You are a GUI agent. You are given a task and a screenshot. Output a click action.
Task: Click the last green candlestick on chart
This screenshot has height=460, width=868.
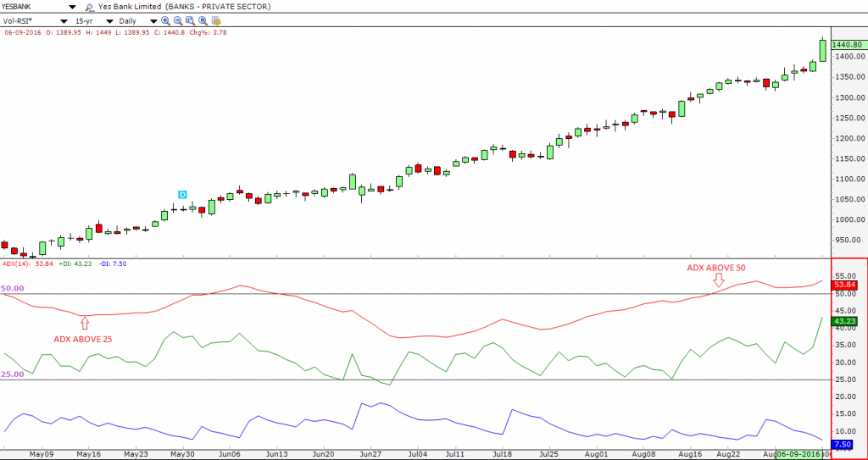[822, 50]
